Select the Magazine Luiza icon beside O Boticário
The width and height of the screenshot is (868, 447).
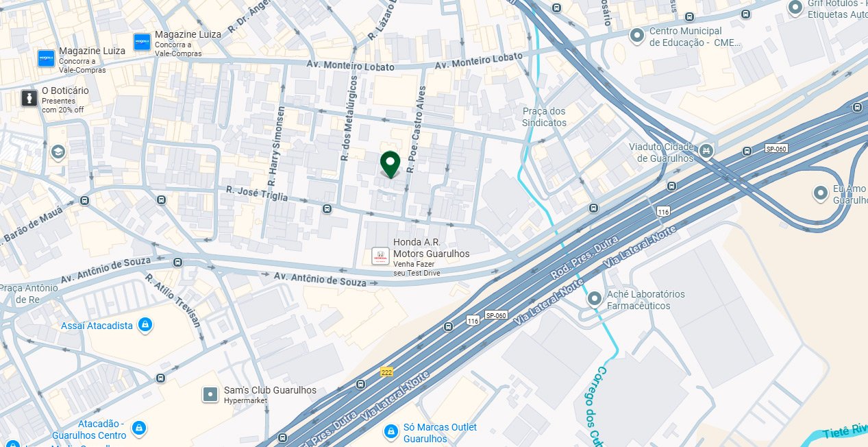[x=46, y=59]
